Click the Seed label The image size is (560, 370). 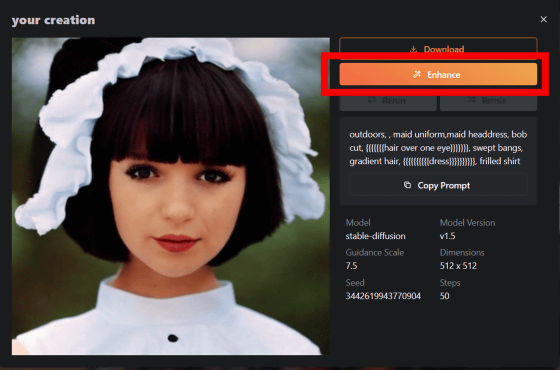tap(355, 282)
